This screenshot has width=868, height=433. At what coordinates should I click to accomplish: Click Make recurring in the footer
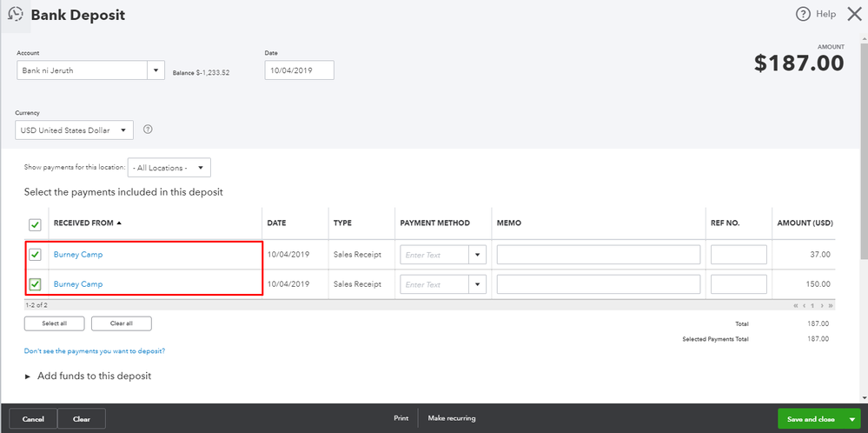[452, 418]
